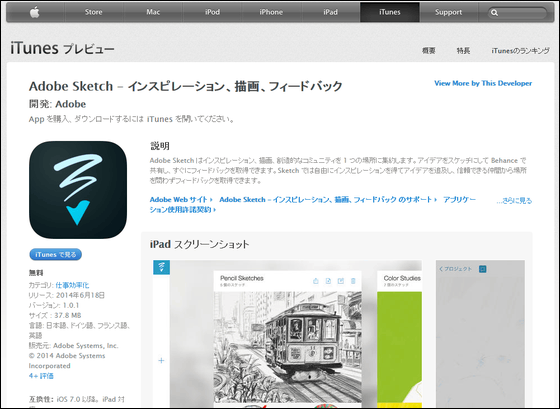This screenshot has height=409, width=560.
Task: Click the 販売元: Adobe Systems, Inc. text
Action: pyautogui.click(x=74, y=345)
